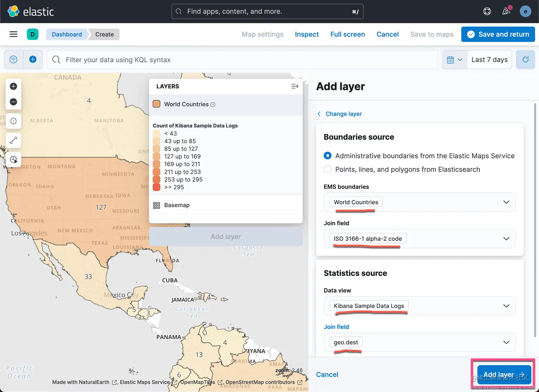
Task: Open the ISO 3166-1 alpha-2 code dropdown
Action: click(420, 238)
